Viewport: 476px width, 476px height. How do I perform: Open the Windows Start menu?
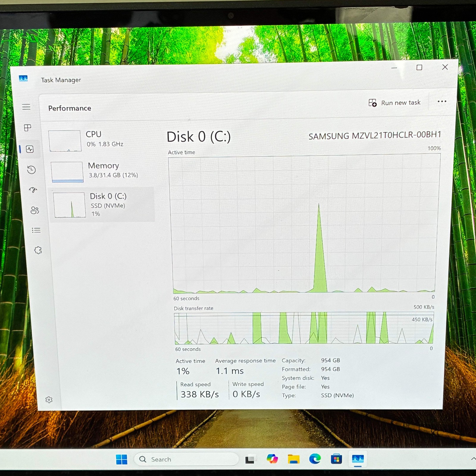click(x=121, y=459)
